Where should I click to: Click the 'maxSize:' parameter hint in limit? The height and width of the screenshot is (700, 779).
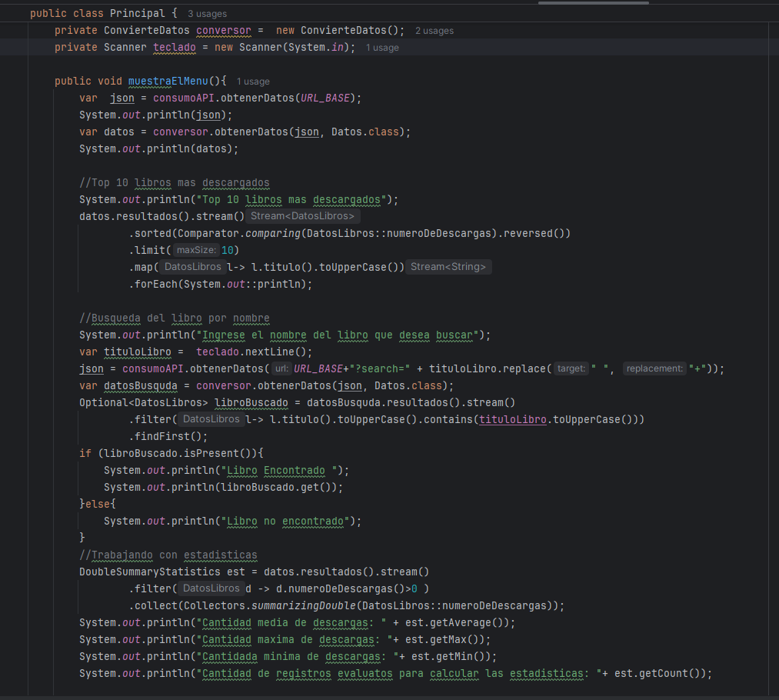(x=196, y=250)
